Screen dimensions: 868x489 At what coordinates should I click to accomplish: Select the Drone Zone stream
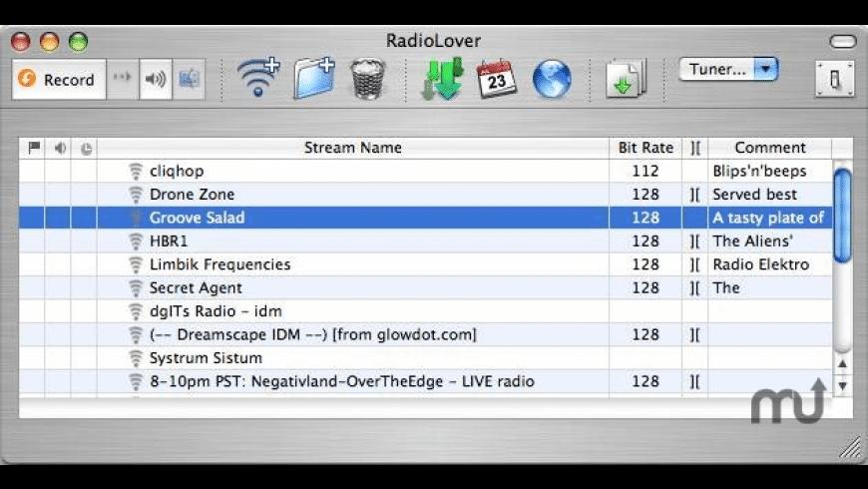pyautogui.click(x=425, y=195)
